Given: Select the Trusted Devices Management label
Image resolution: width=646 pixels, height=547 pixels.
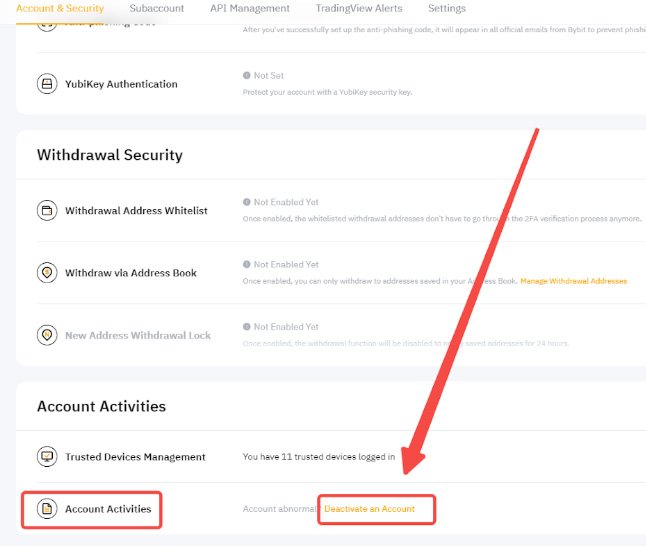Looking at the screenshot, I should click(x=135, y=457).
